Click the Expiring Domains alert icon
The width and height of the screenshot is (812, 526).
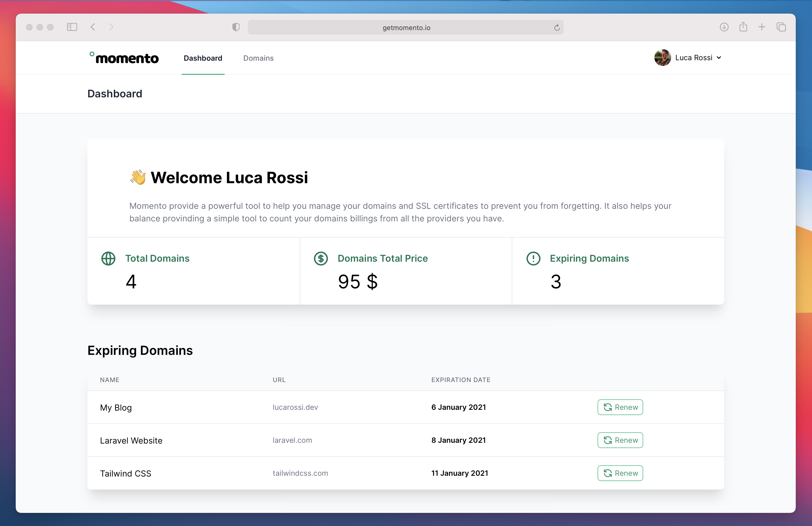pyautogui.click(x=533, y=259)
